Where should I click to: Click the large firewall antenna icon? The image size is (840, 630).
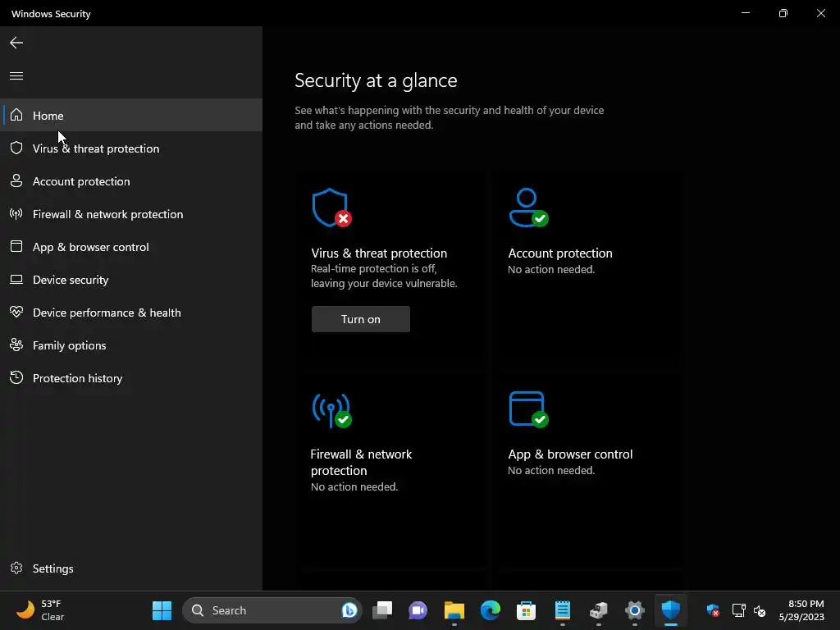coord(331,410)
